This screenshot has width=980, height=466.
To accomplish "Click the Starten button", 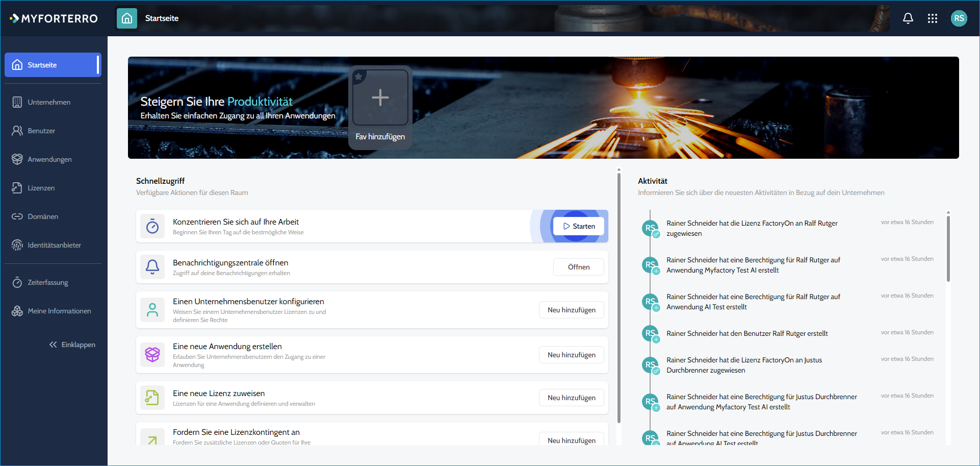I will 579,226.
